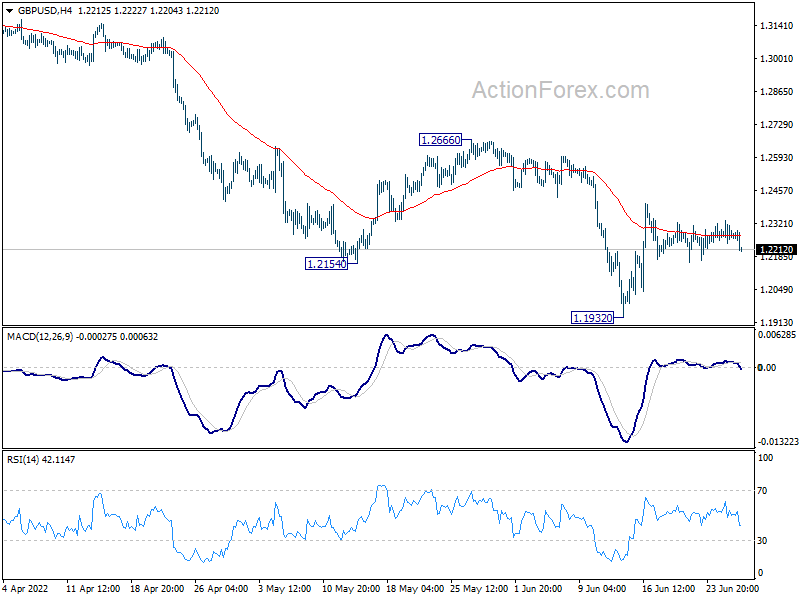800x600 pixels.
Task: Click the RSI 100 scale label
Action: 765,458
